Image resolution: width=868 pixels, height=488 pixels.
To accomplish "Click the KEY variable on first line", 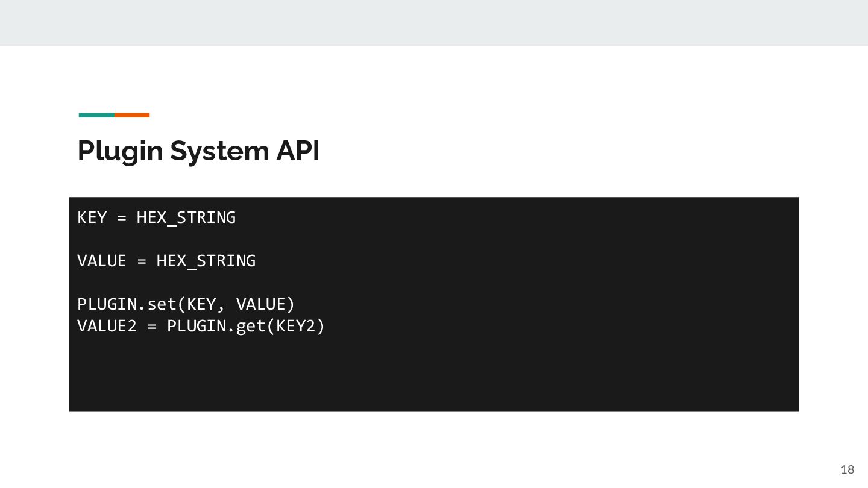I will pos(92,217).
